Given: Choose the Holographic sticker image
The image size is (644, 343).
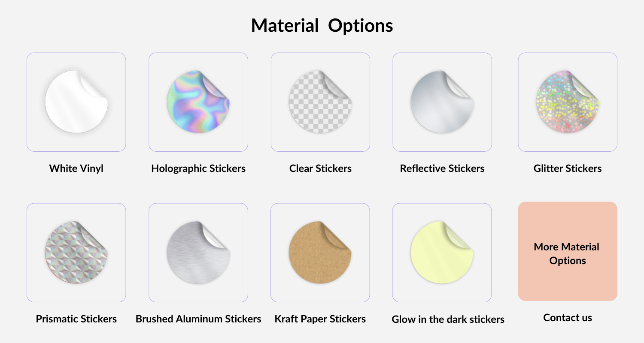Looking at the screenshot, I should 198,102.
